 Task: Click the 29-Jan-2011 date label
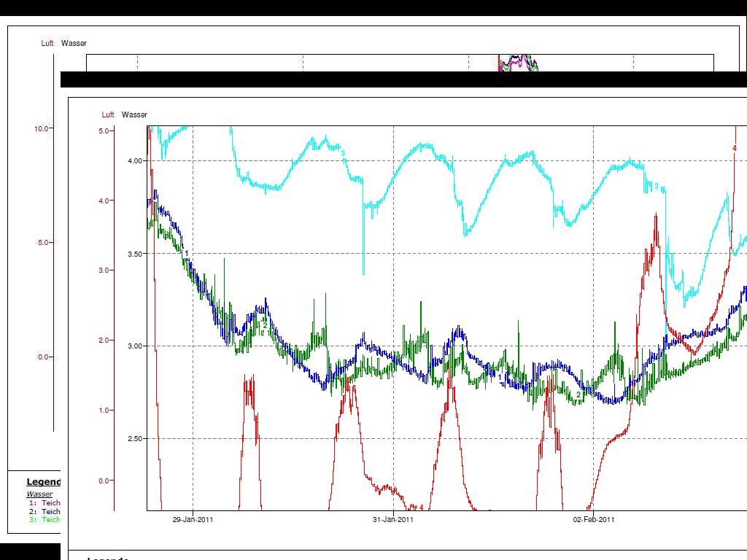coord(193,520)
